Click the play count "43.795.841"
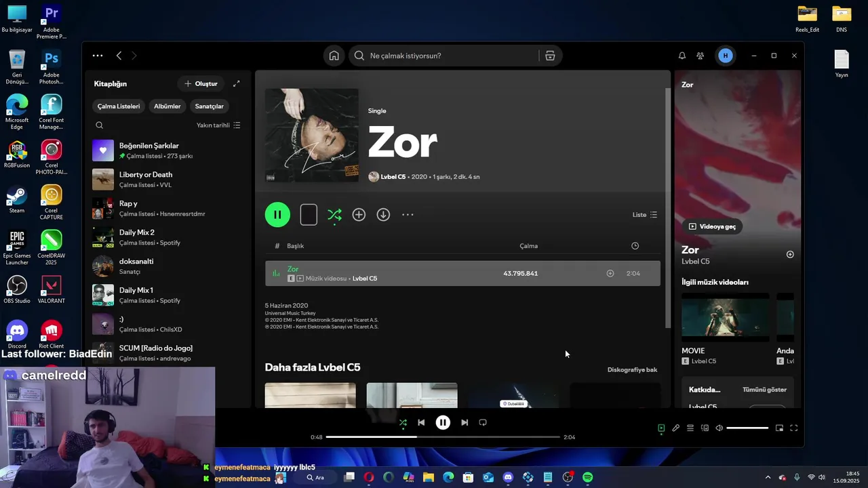The height and width of the screenshot is (488, 868). pos(520,274)
